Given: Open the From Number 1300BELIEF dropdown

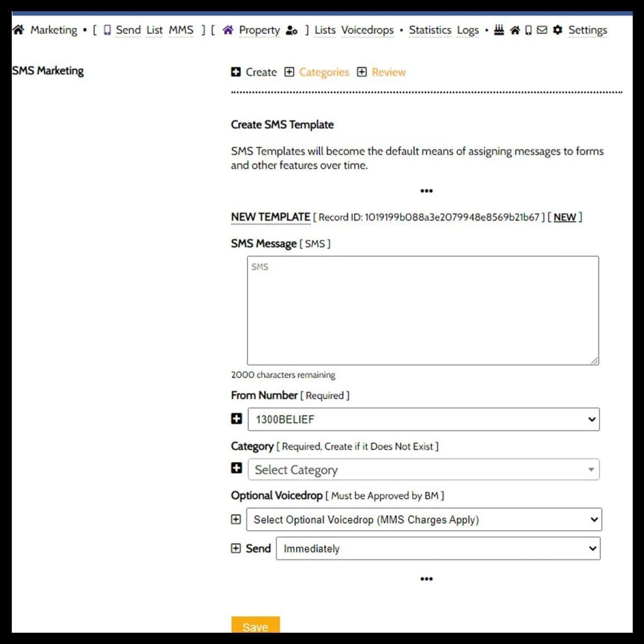Looking at the screenshot, I should (423, 419).
